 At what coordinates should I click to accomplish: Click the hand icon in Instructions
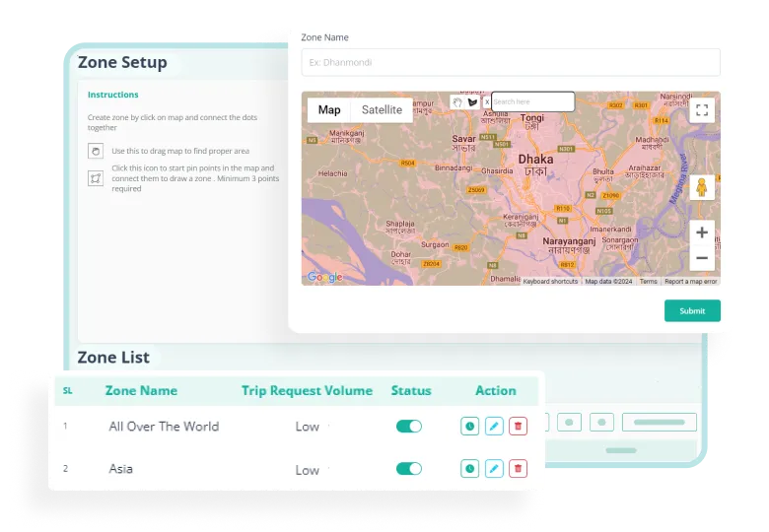(96, 151)
